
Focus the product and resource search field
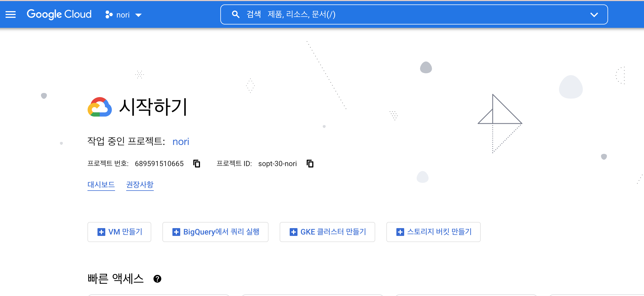414,14
